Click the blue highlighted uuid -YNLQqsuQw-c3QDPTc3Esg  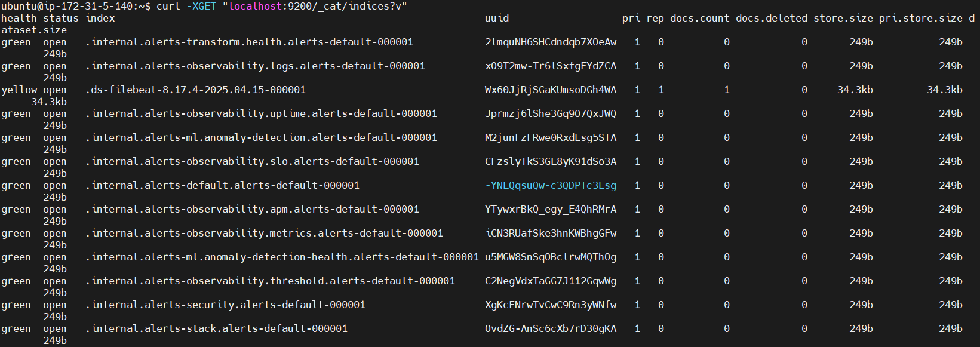pos(551,185)
